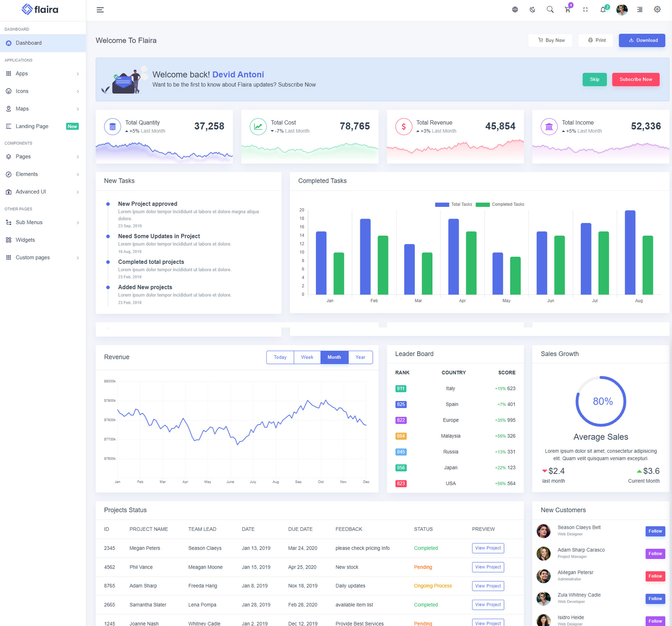This screenshot has height=626, width=672.
Task: Expand the Apps sidebar menu
Action: 43,73
